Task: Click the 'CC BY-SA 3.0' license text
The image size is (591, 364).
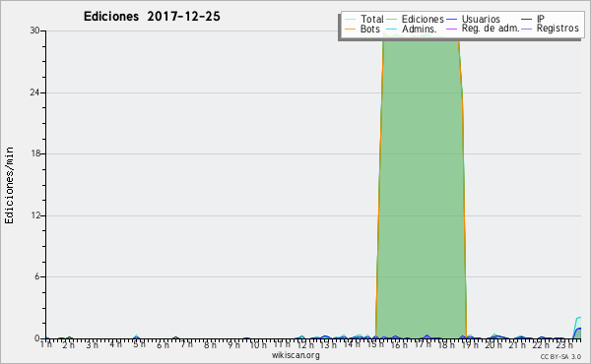Action: (x=560, y=356)
